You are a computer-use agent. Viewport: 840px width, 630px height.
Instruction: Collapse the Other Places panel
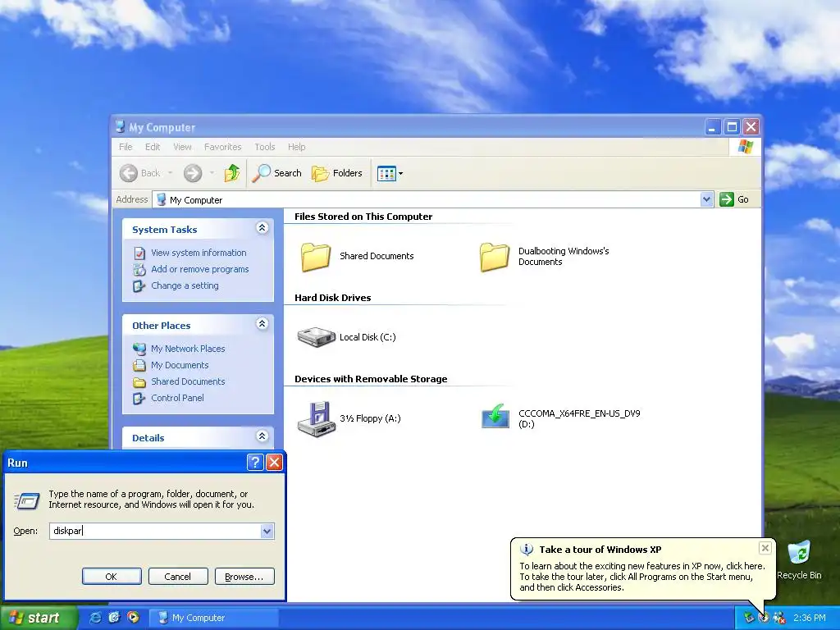[x=262, y=324]
